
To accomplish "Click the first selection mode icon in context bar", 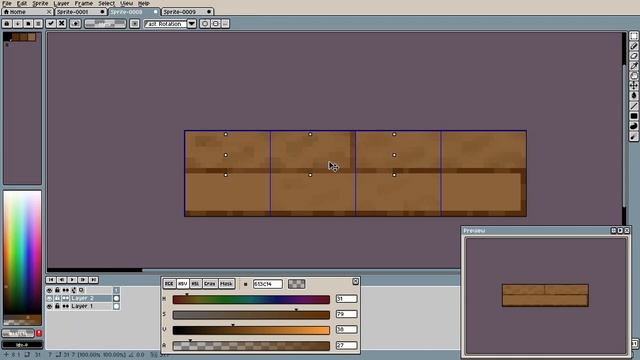I will click(x=7, y=24).
